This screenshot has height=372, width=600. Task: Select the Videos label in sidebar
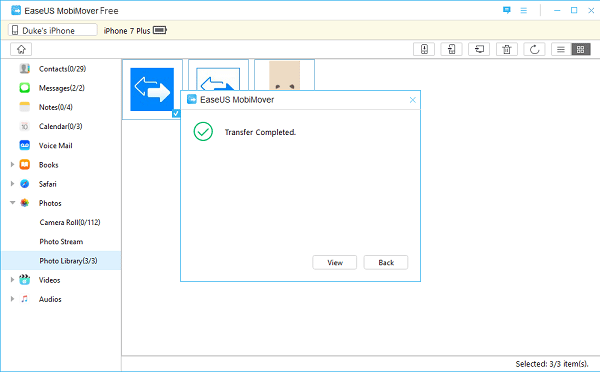point(49,280)
